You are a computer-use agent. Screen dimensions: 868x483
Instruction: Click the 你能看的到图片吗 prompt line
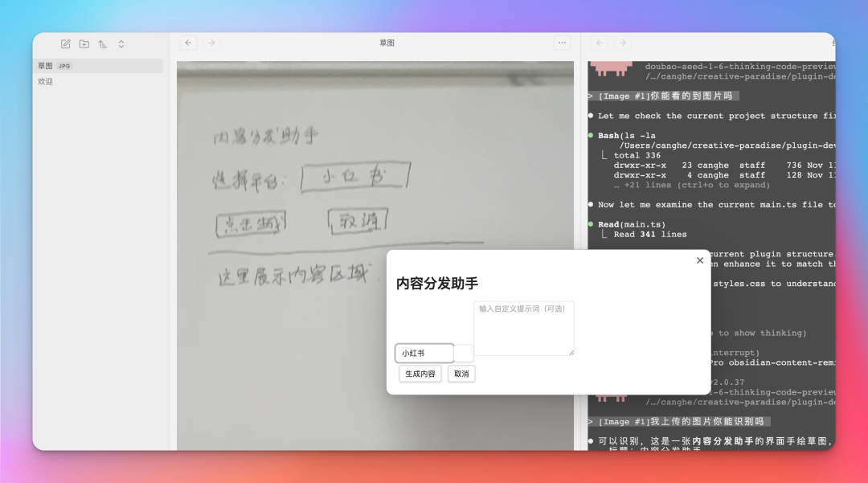point(663,96)
